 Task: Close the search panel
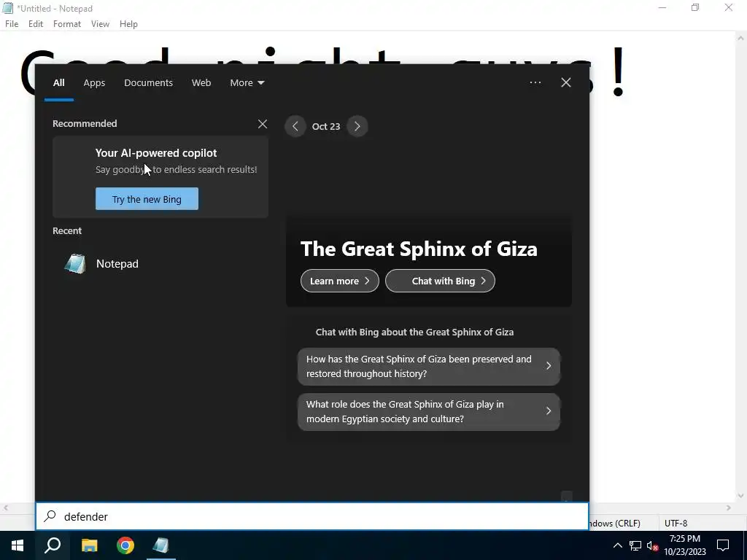click(x=565, y=82)
